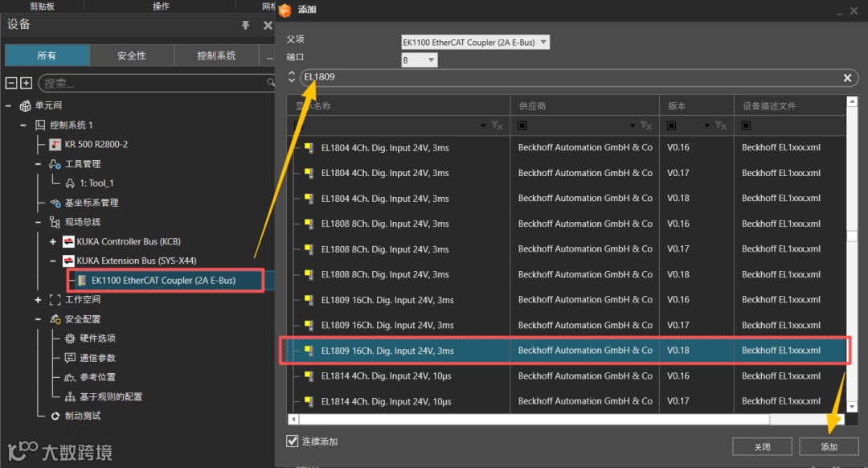
Task: Pin the 设备 panel
Action: pos(245,25)
